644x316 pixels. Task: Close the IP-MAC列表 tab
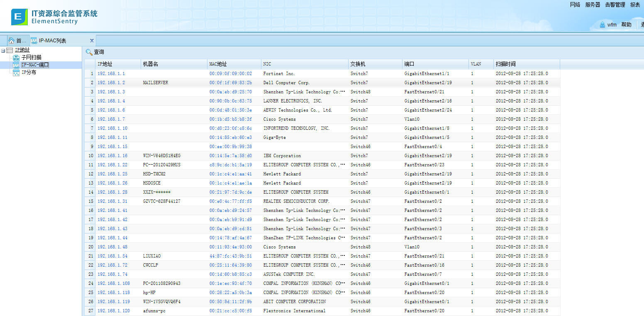pos(92,41)
